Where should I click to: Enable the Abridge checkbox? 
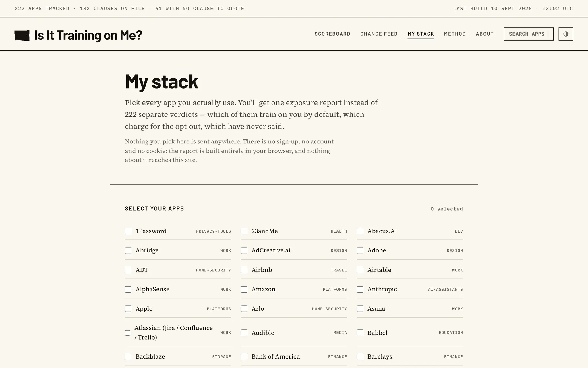coord(128,250)
